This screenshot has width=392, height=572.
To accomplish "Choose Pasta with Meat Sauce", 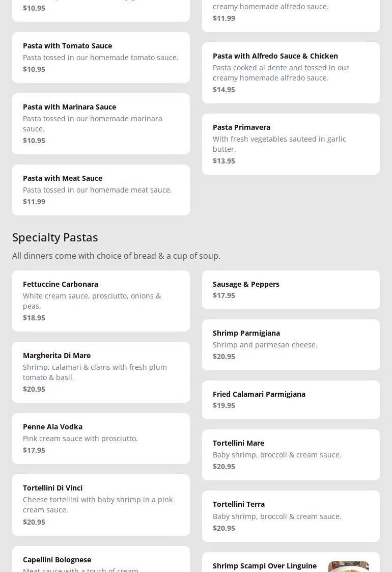I will coord(101,189).
